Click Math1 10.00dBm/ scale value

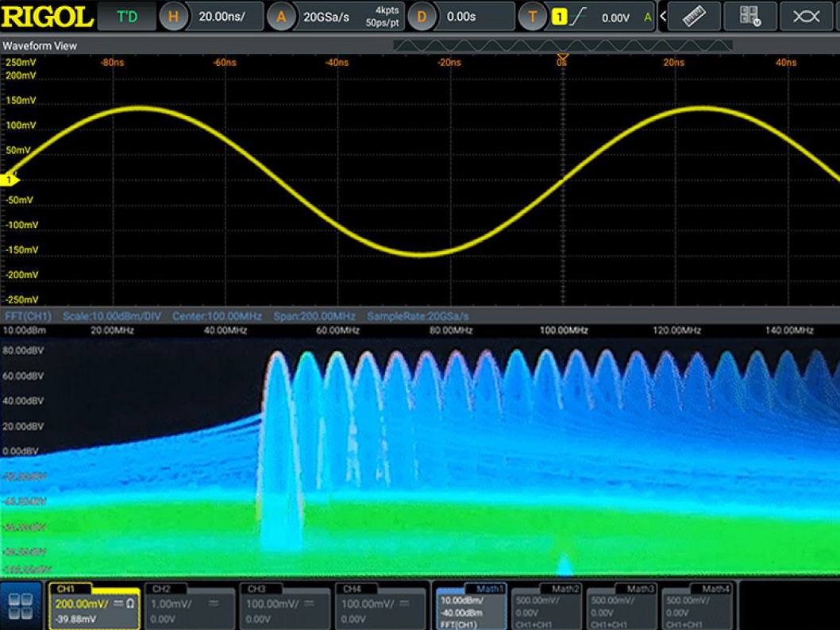(461, 601)
